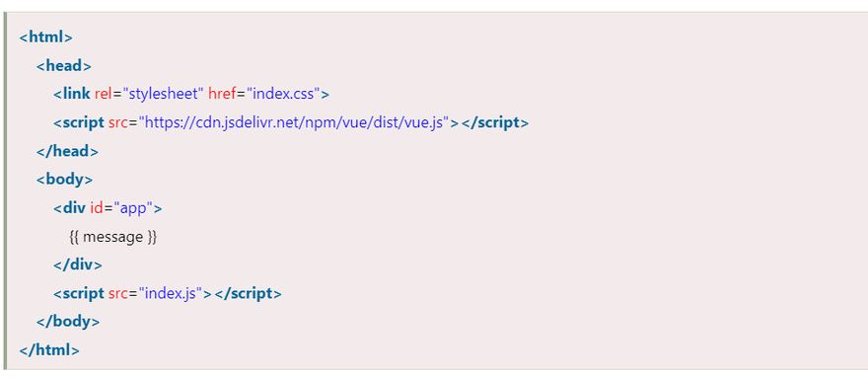Click the {{ message }} template text
868x378 pixels.
[113, 237]
